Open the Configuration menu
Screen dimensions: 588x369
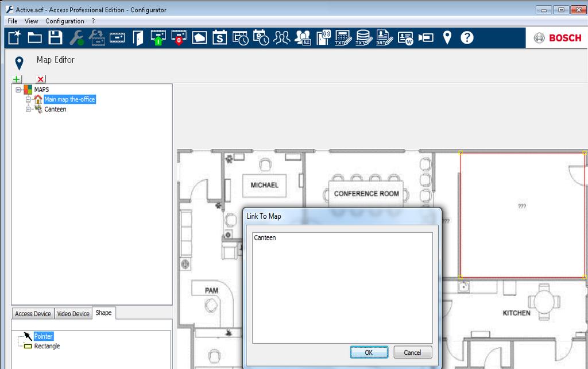65,21
